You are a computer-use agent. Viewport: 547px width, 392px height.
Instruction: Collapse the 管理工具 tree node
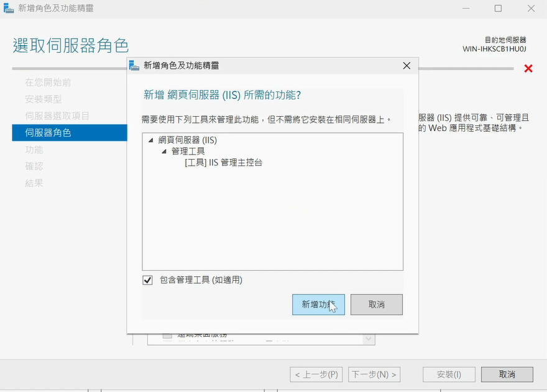pos(164,152)
